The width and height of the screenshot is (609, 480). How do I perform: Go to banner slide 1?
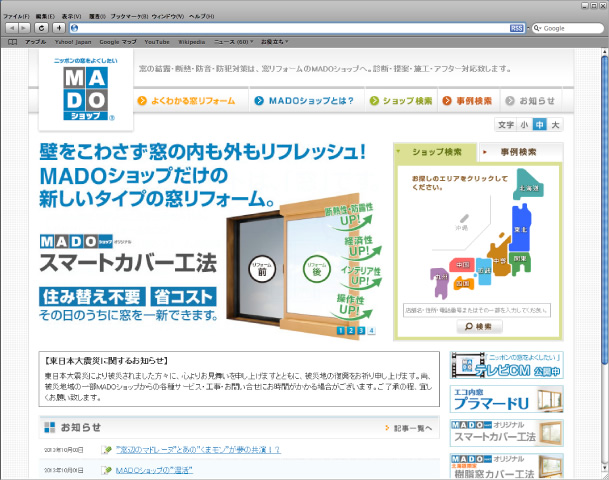point(341,330)
